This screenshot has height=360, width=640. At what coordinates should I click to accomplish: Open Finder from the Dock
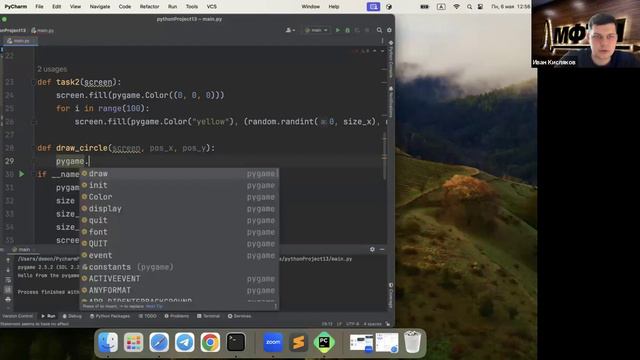pos(108,342)
